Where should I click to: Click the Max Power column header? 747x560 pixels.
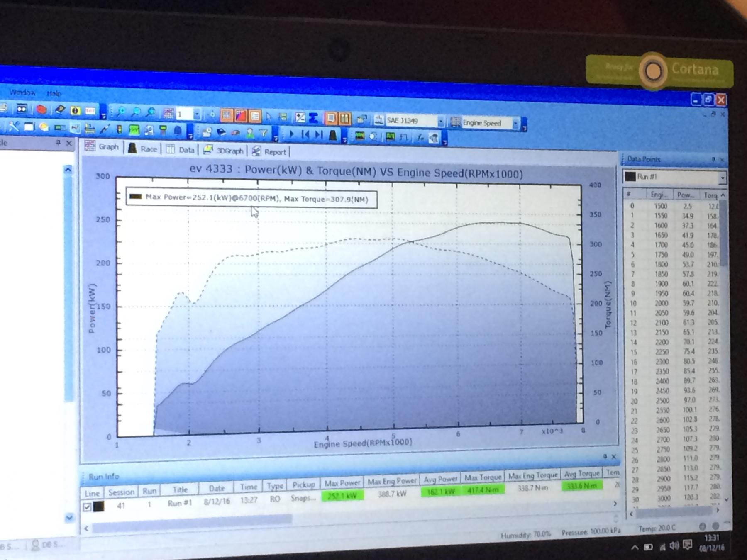342,483
